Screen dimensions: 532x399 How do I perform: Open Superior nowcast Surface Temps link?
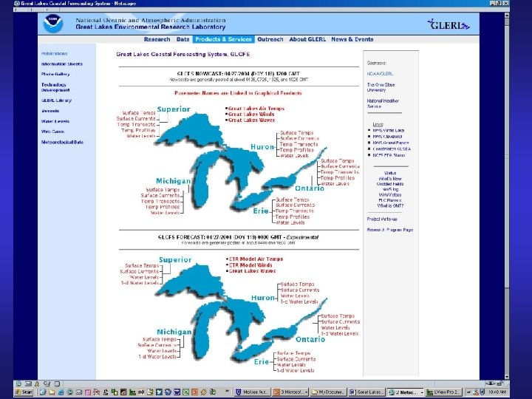[139, 112]
